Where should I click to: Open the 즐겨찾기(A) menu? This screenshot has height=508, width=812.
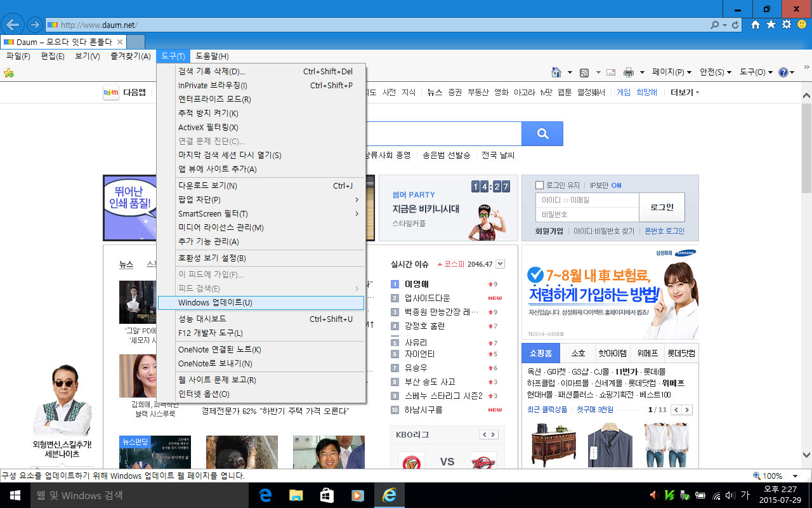130,57
